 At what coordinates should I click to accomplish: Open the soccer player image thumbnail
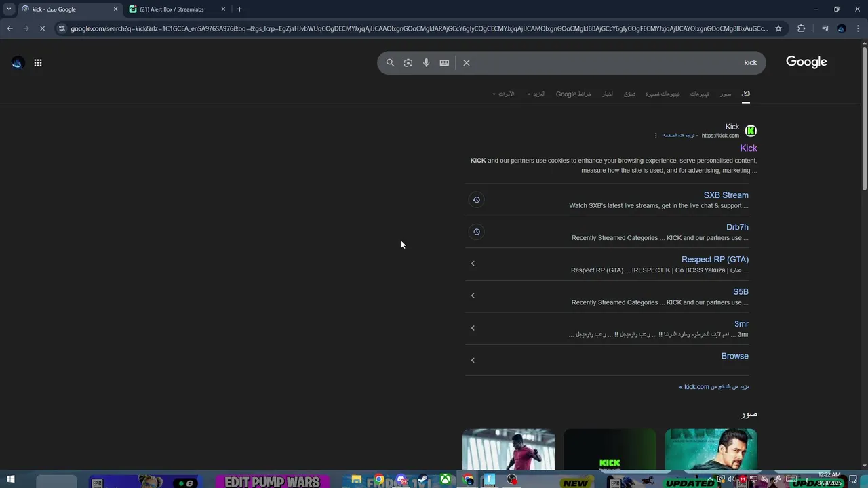[x=509, y=449]
